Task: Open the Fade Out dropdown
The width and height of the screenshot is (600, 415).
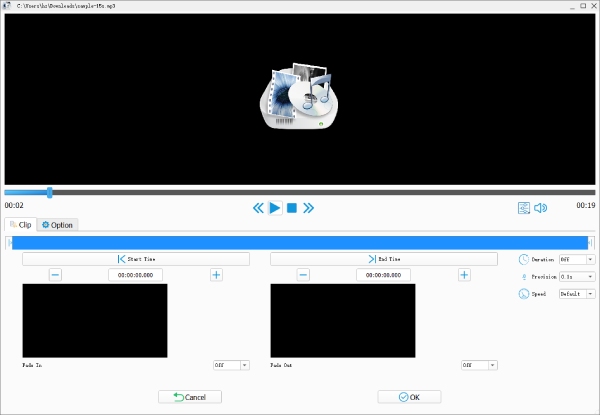Action: (x=479, y=365)
